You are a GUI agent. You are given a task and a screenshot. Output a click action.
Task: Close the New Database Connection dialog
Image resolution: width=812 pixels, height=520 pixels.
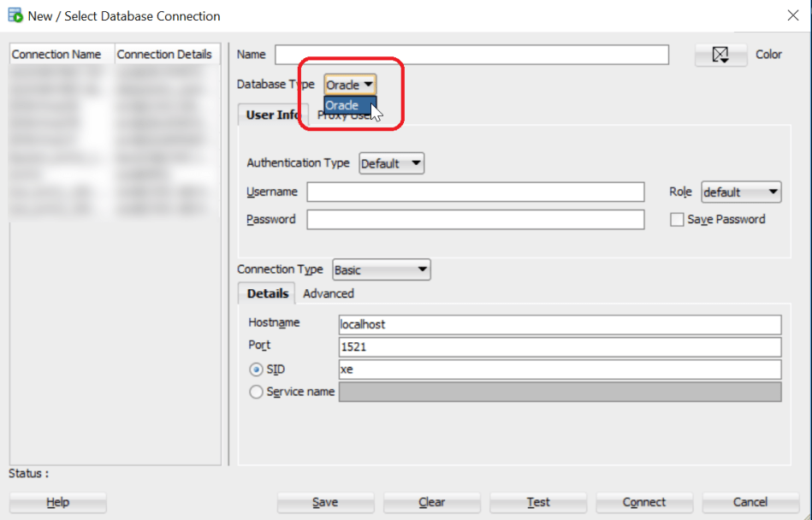pos(792,15)
